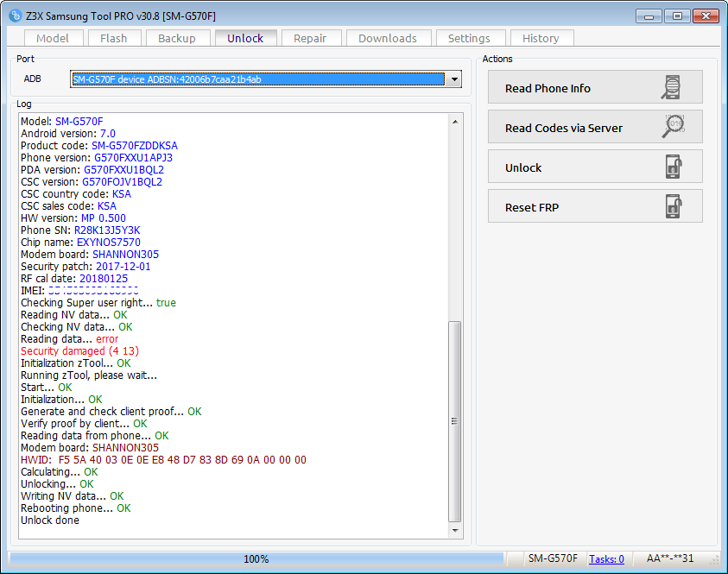
Task: Select the Unlock tab
Action: [245, 38]
